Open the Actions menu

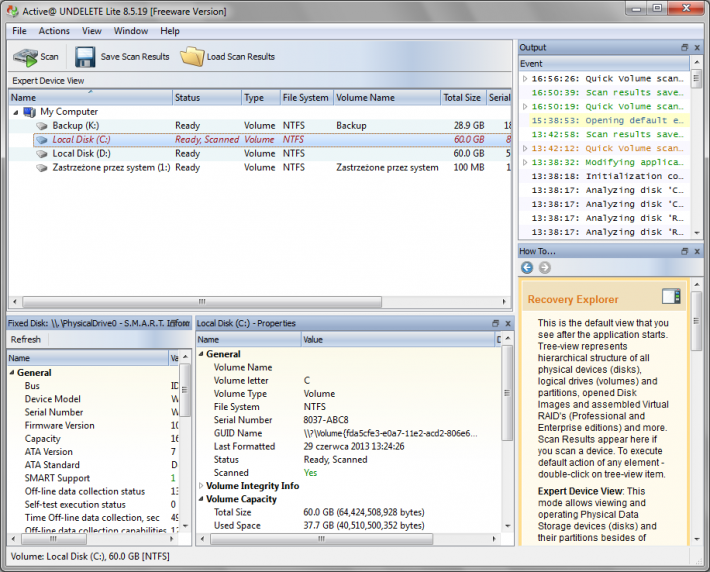[x=54, y=31]
